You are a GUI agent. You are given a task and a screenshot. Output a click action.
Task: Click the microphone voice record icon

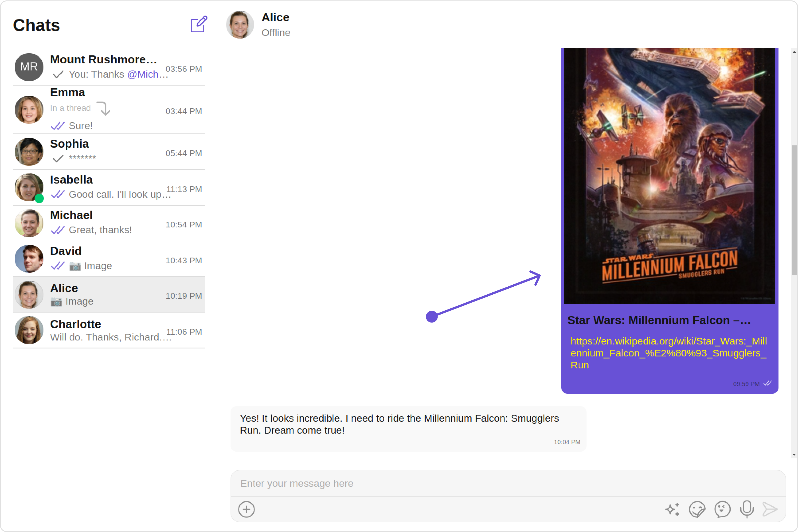pyautogui.click(x=747, y=509)
